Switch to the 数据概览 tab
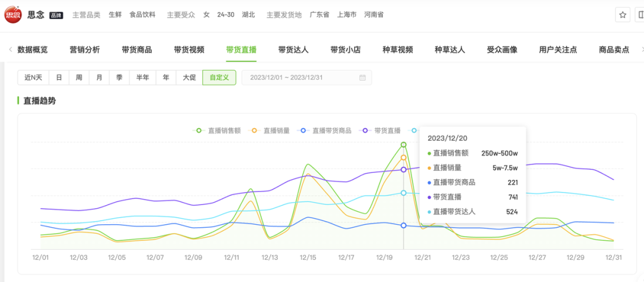The height and width of the screenshot is (282, 644). 32,49
